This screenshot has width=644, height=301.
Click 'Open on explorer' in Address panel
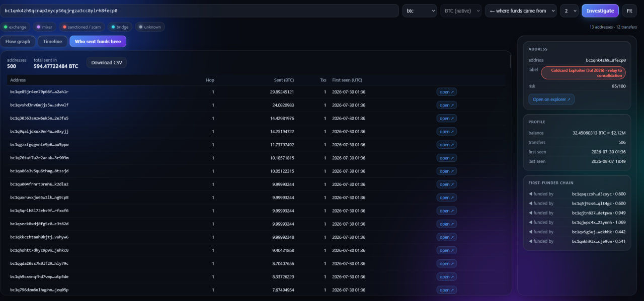(x=551, y=99)
